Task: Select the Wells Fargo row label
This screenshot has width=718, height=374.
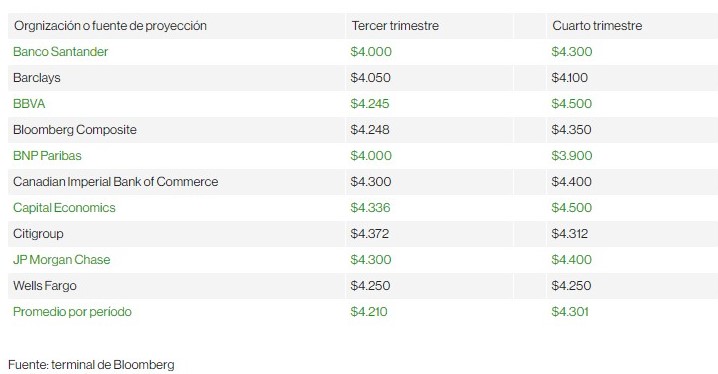Action: click(44, 286)
